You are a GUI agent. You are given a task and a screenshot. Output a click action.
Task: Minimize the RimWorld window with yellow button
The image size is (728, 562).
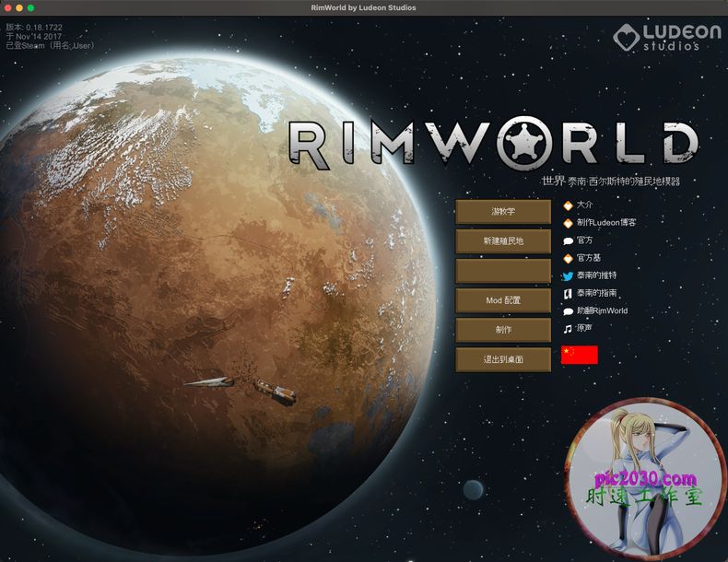(19, 8)
